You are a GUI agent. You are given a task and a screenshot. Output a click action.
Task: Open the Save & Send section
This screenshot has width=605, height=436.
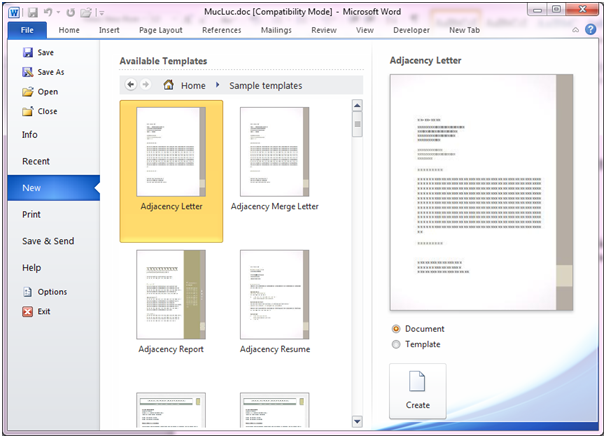(48, 241)
